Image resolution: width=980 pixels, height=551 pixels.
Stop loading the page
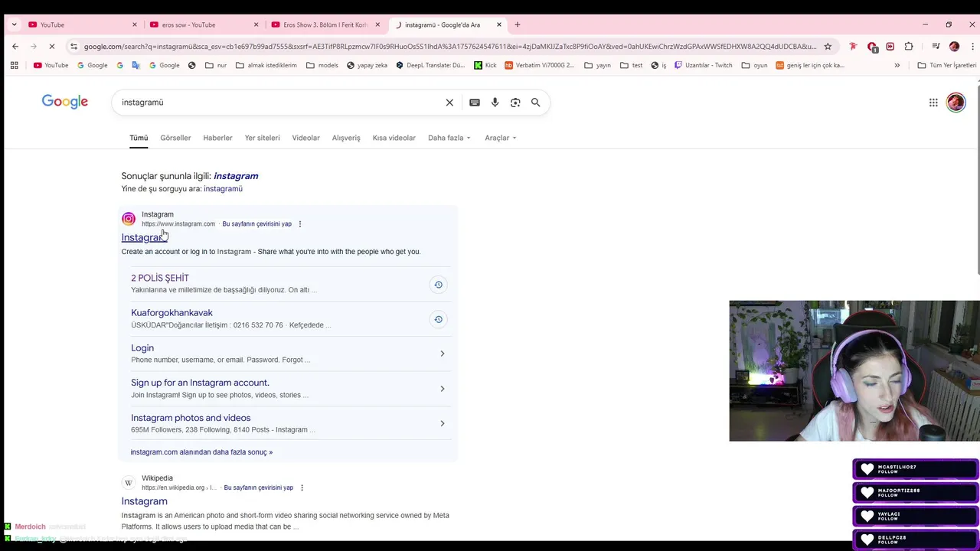[x=51, y=47]
